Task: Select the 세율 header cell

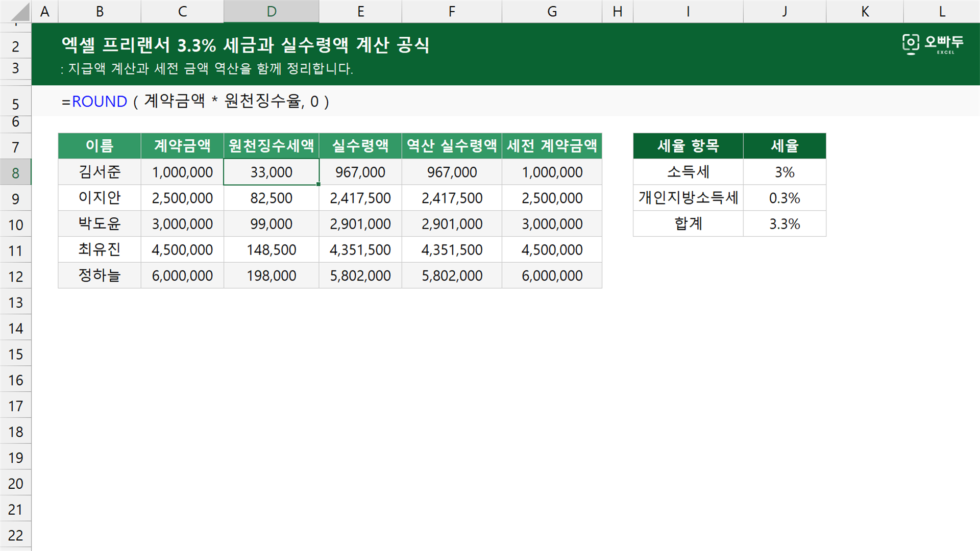Action: click(x=785, y=146)
